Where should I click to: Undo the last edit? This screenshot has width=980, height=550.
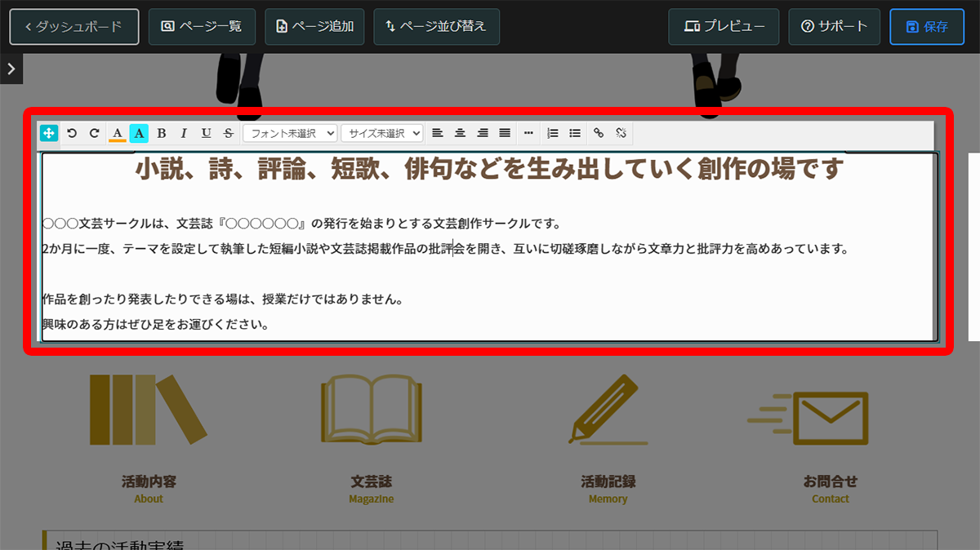coord(72,133)
